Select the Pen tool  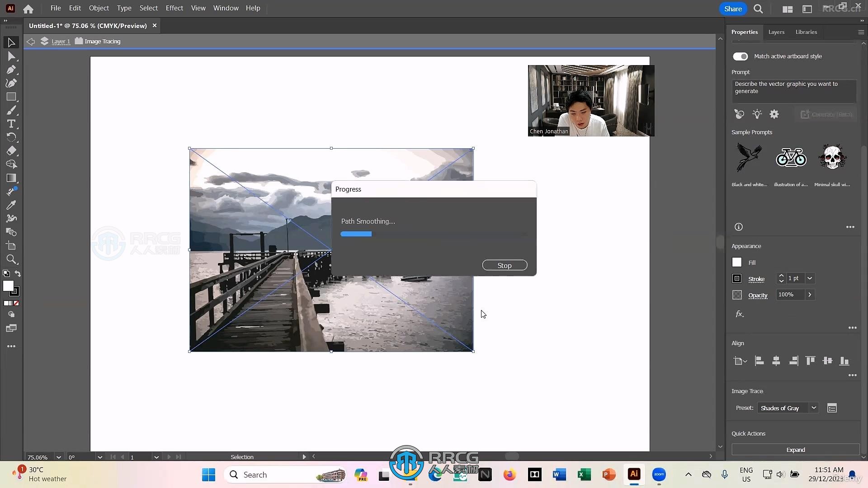[11, 70]
